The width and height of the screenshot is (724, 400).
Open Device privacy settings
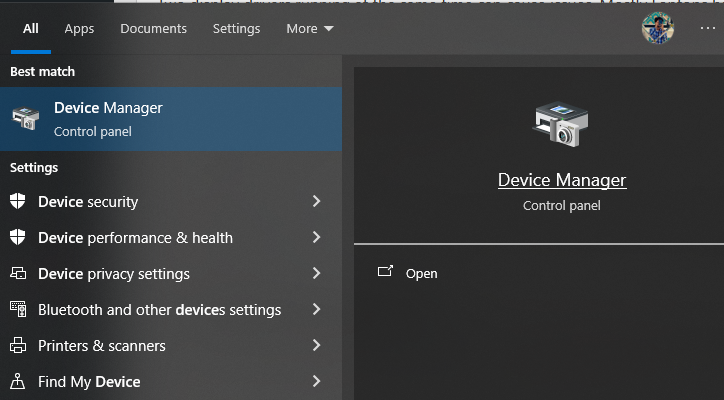pos(171,273)
